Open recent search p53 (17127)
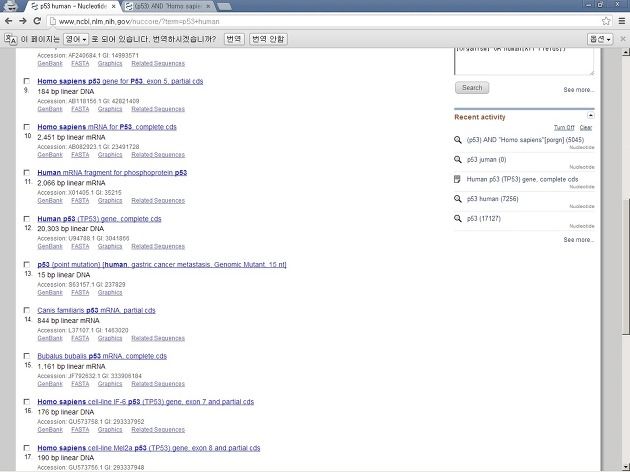This screenshot has height=472, width=630. coord(483,219)
